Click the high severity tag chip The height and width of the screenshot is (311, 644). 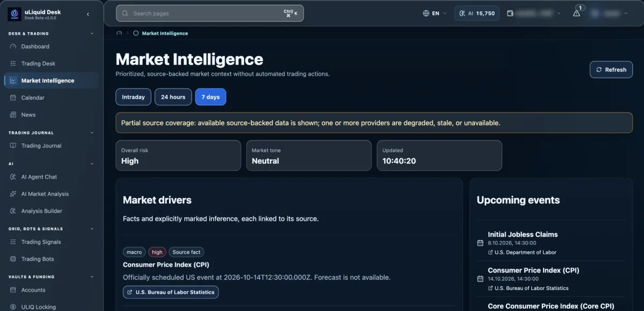coord(157,252)
